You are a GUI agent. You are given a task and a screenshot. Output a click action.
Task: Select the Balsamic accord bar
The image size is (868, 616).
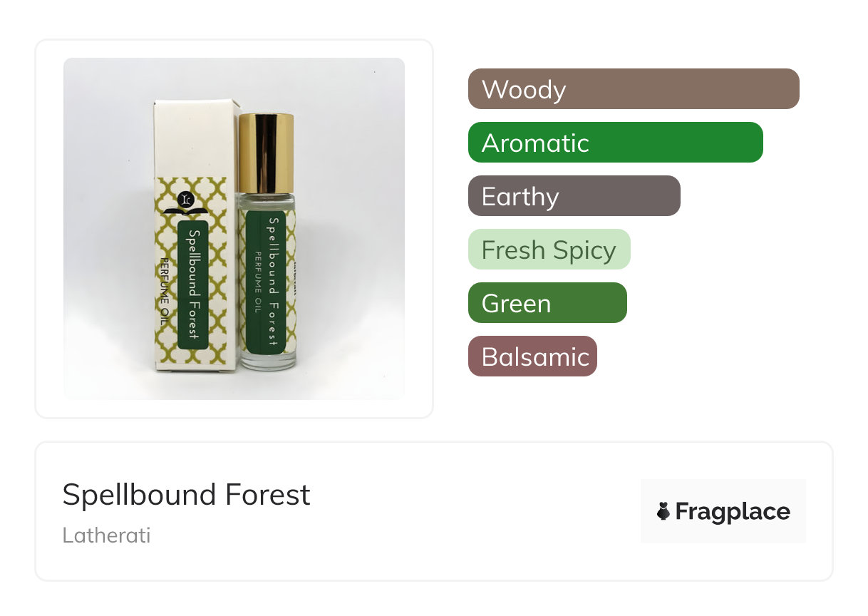click(x=532, y=356)
